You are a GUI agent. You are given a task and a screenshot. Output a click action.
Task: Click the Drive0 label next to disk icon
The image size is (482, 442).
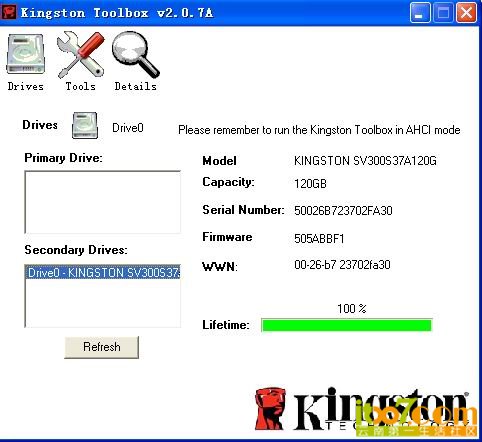point(128,128)
